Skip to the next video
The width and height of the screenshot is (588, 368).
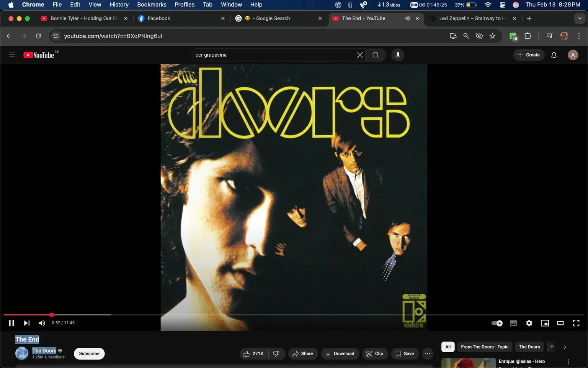(x=26, y=323)
